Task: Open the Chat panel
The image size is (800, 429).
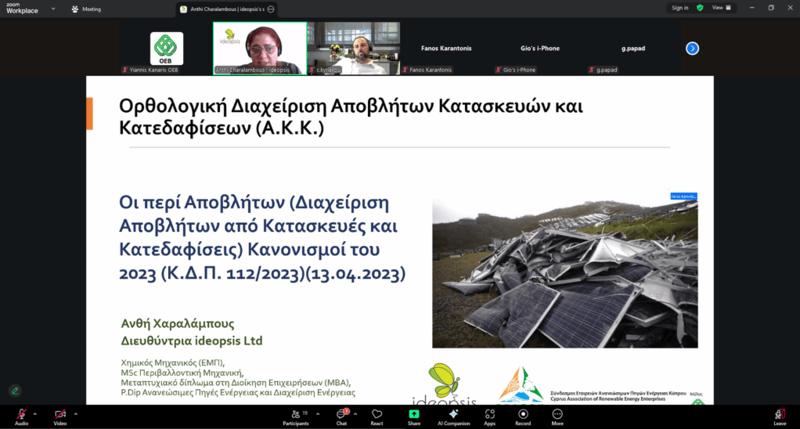Action: click(341, 414)
